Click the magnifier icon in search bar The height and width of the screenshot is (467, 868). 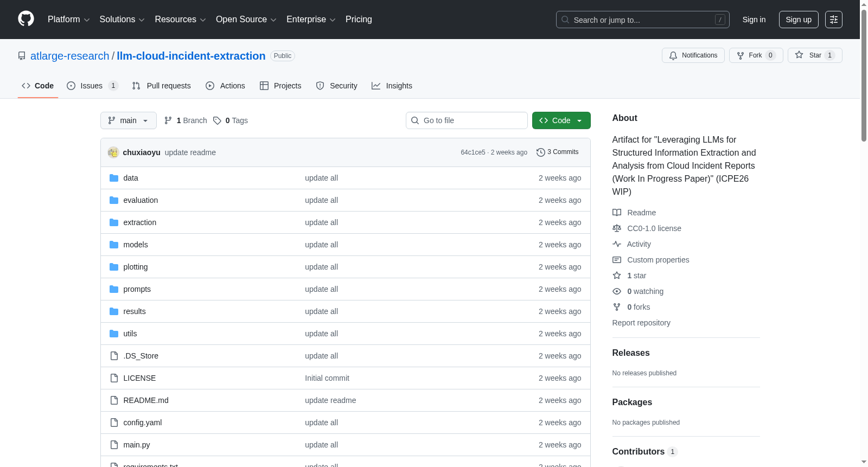click(x=565, y=20)
